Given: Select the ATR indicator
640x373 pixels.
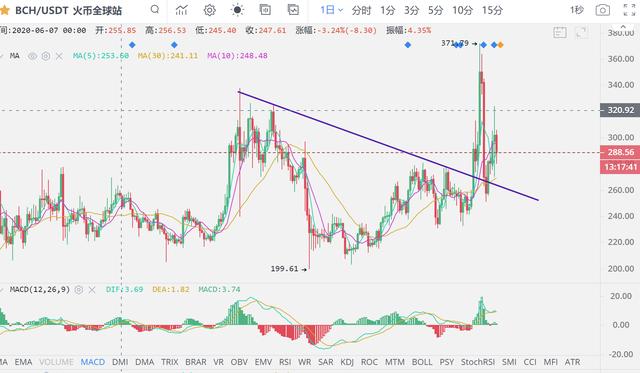Looking at the screenshot, I should (x=572, y=362).
